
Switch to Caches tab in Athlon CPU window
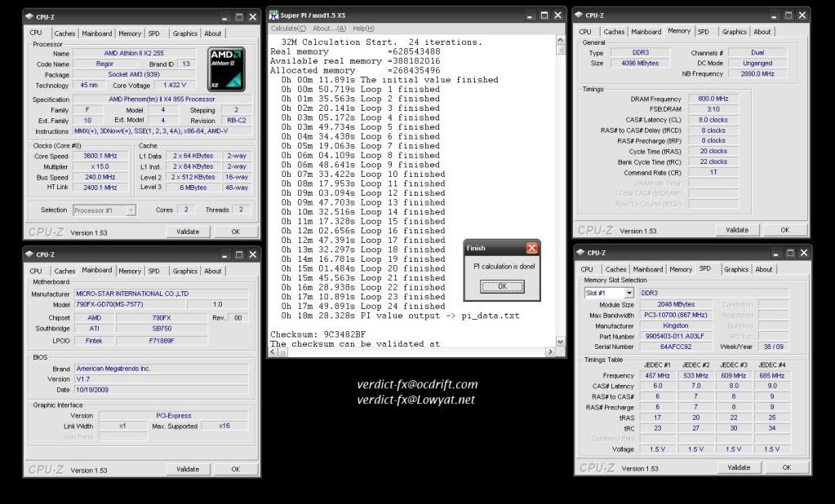tap(64, 33)
